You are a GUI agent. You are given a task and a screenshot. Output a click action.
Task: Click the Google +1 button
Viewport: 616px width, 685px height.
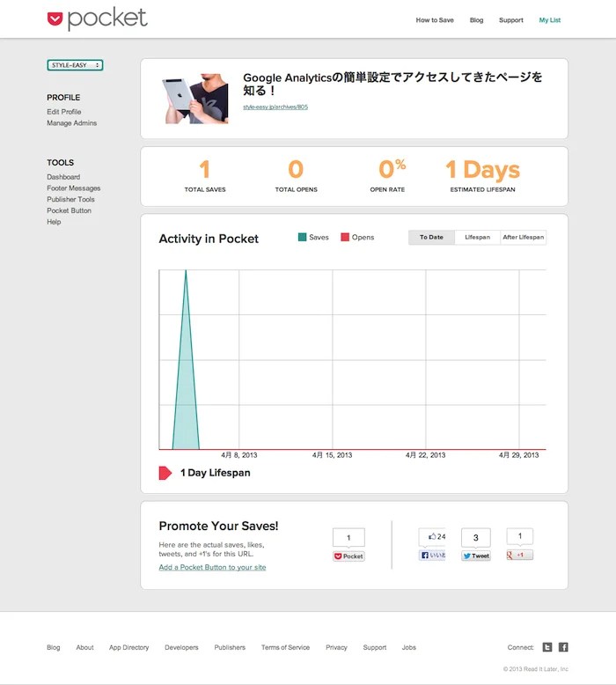(x=519, y=555)
